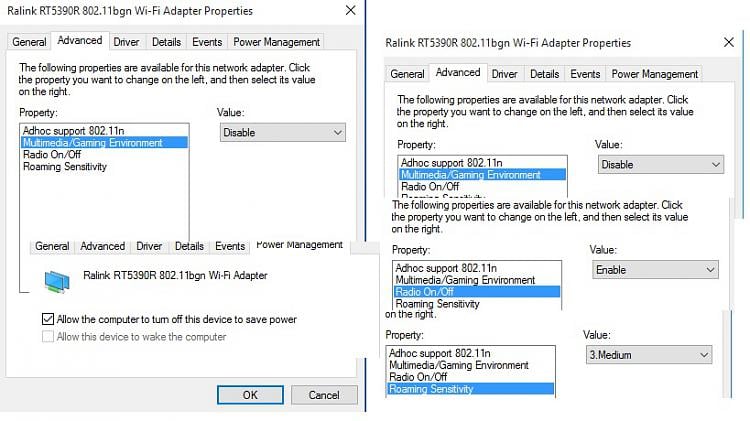Switch to General tab in left top window
750x421 pixels.
click(29, 42)
